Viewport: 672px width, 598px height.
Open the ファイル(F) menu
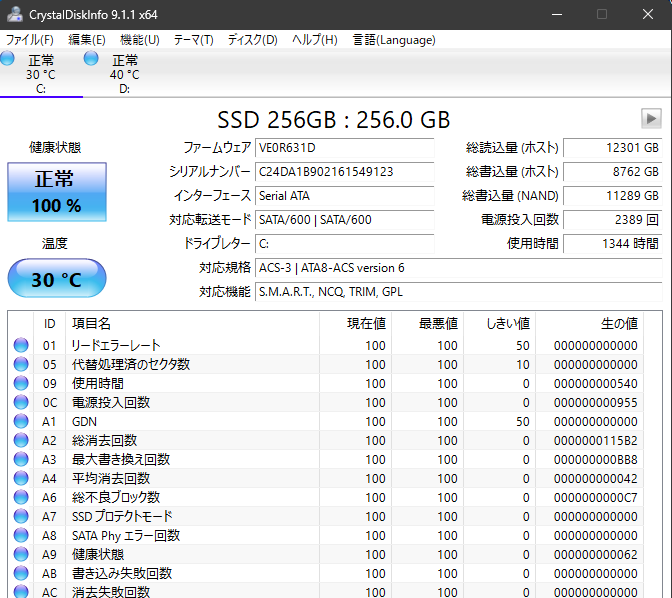point(30,40)
